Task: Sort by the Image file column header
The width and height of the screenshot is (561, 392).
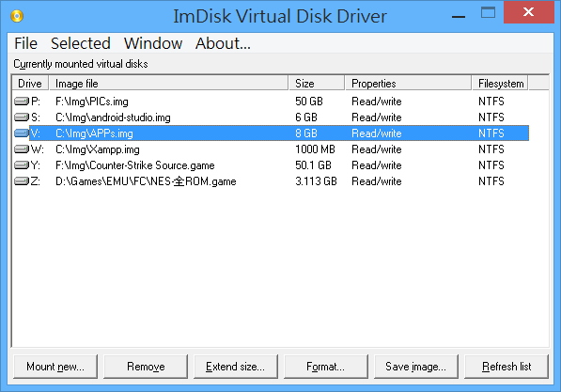Action: coord(168,84)
